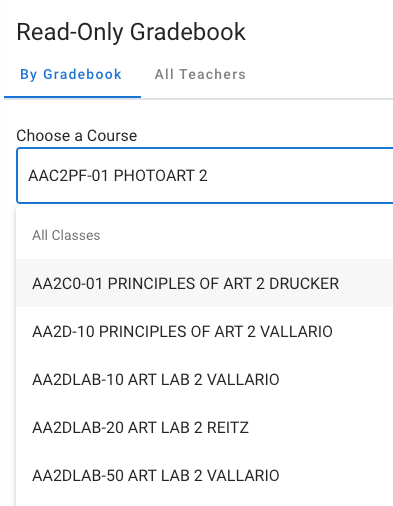
Task: Select AA2DLAB-20 ART LAB 2 REITZ
Action: 205,427
